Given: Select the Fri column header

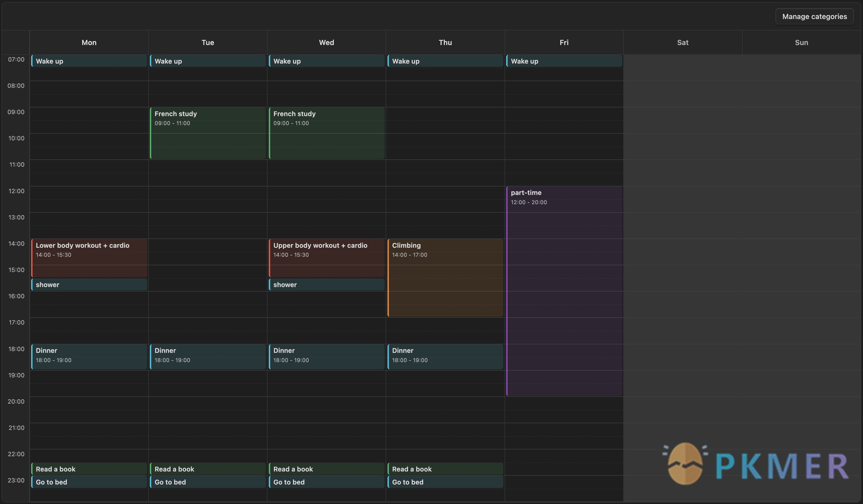Looking at the screenshot, I should point(564,43).
